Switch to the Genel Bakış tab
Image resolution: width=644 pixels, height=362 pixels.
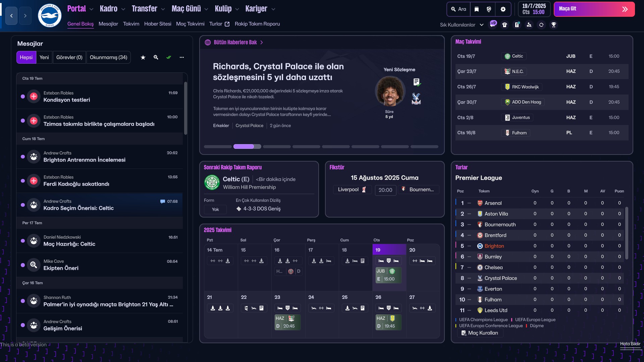click(x=80, y=24)
